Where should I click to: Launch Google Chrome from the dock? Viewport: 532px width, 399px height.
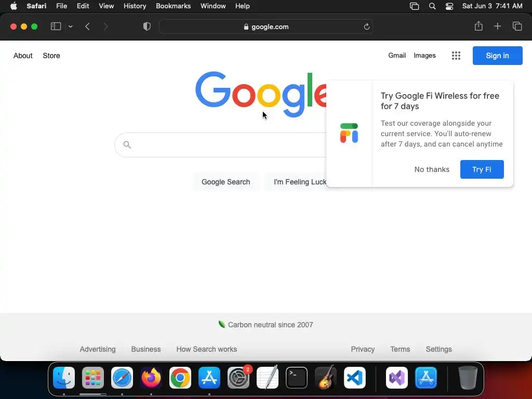coord(180,378)
